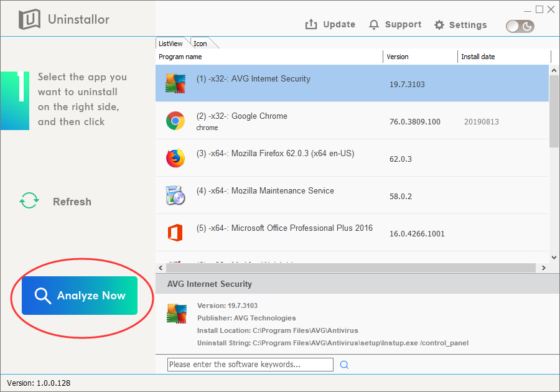Sort by the Install date column header

(x=504, y=57)
